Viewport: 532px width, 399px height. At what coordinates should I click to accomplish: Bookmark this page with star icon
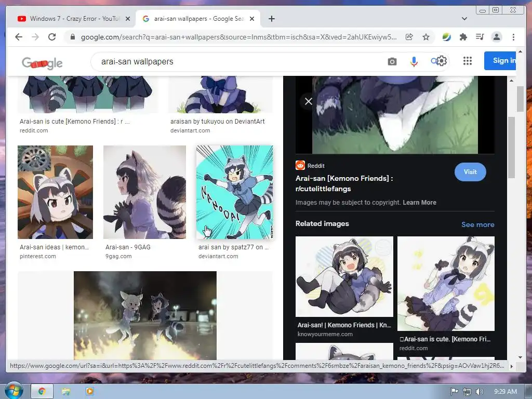[426, 37]
